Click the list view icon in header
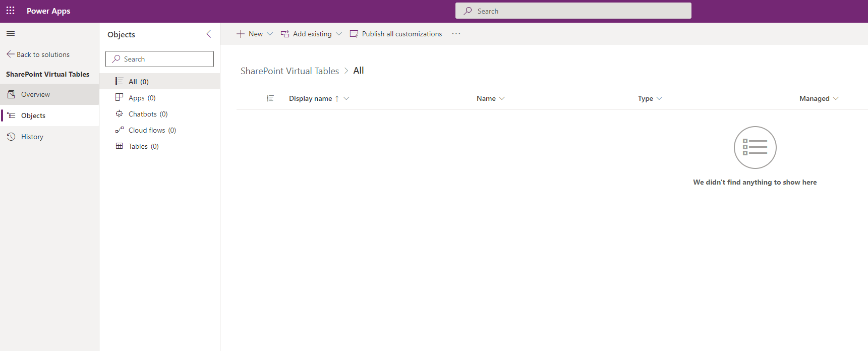Screen dimensions: 868x351 270,98
